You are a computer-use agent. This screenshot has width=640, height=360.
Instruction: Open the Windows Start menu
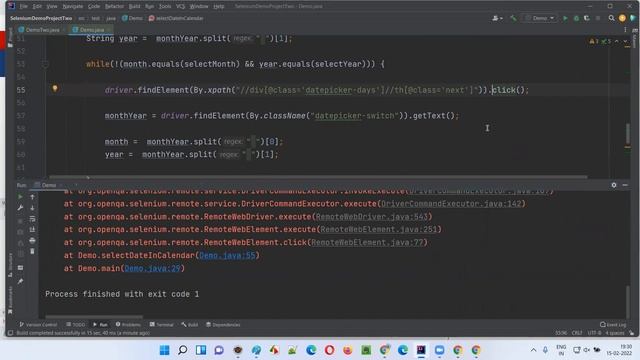tap(164, 350)
